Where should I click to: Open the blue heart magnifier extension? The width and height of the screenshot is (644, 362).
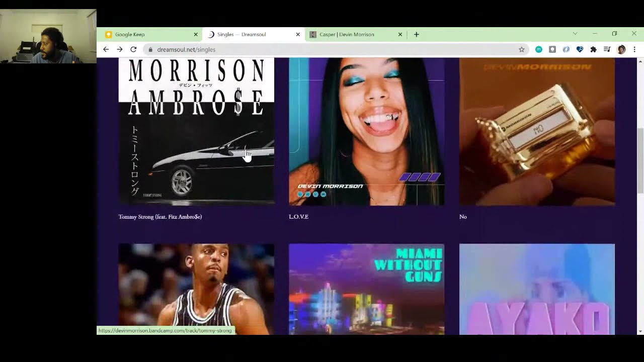(x=580, y=49)
